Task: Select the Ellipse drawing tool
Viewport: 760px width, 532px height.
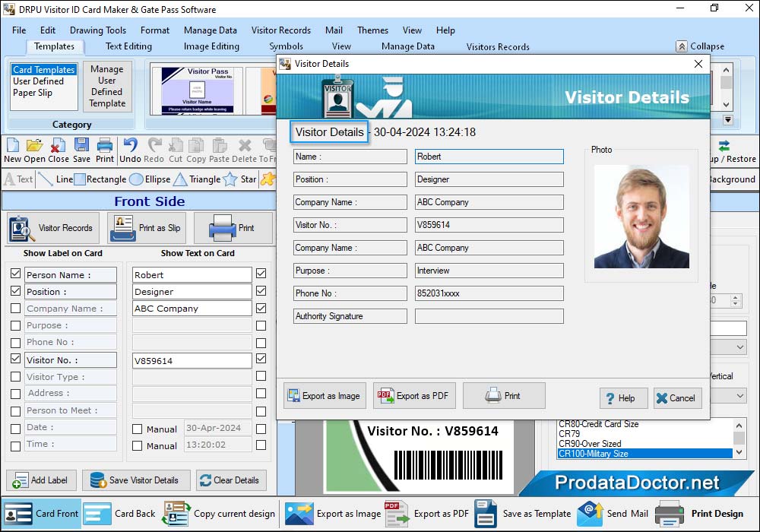Action: (x=150, y=179)
